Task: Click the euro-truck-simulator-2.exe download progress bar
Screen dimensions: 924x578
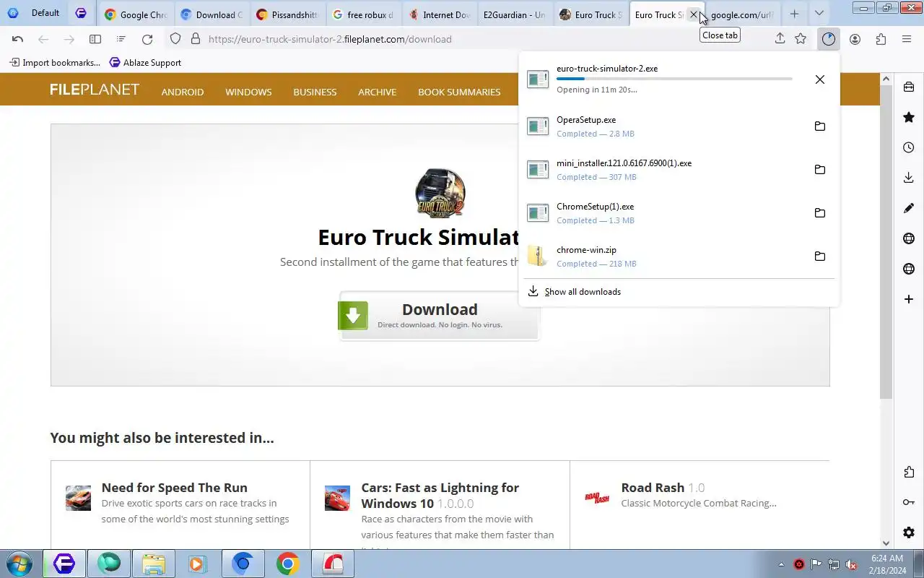Action: coord(674,79)
